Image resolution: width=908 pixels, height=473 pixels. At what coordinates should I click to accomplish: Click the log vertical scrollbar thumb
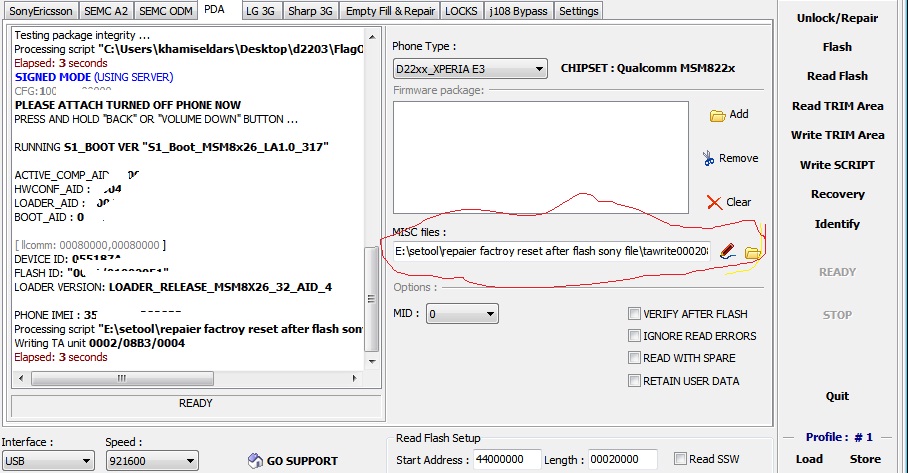(x=372, y=299)
